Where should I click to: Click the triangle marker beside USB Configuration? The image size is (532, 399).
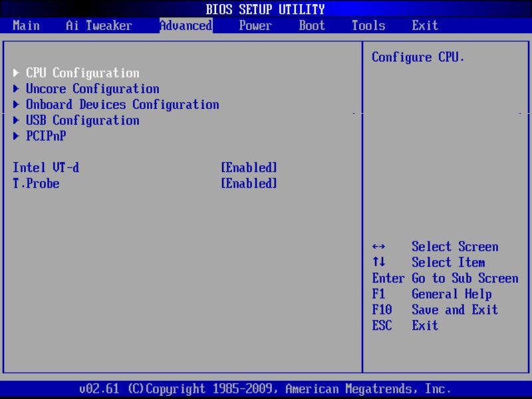click(16, 121)
